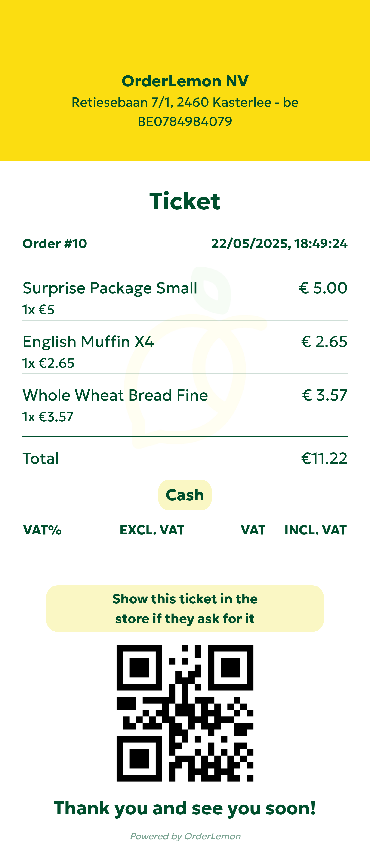Screen dimensions: 370x868
Task: Click the OrderLemon NV company name
Action: point(185,81)
